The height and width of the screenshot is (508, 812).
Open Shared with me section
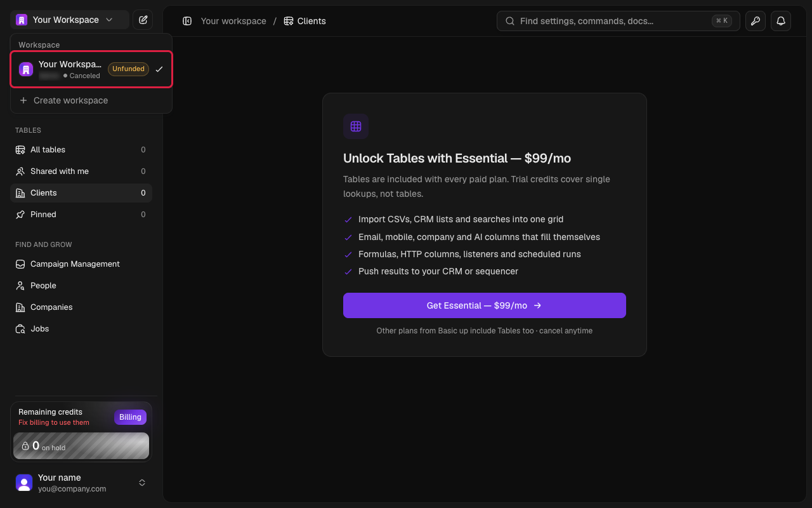click(x=81, y=171)
